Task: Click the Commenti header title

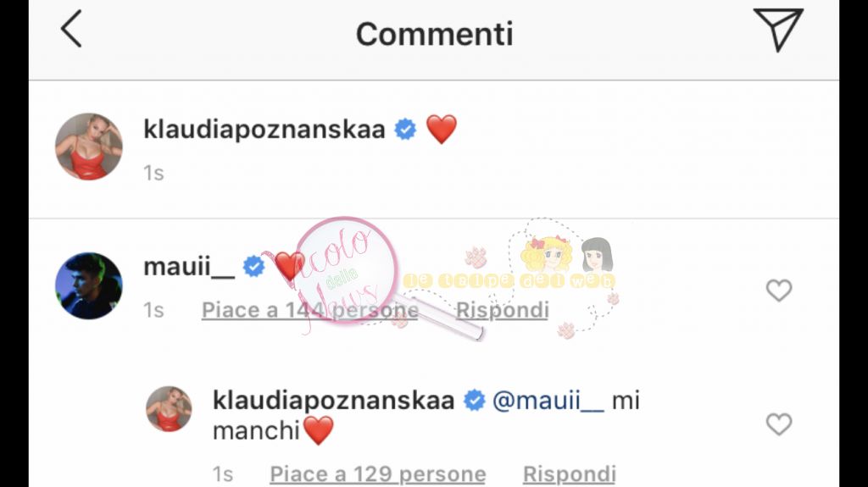Action: pos(434,34)
